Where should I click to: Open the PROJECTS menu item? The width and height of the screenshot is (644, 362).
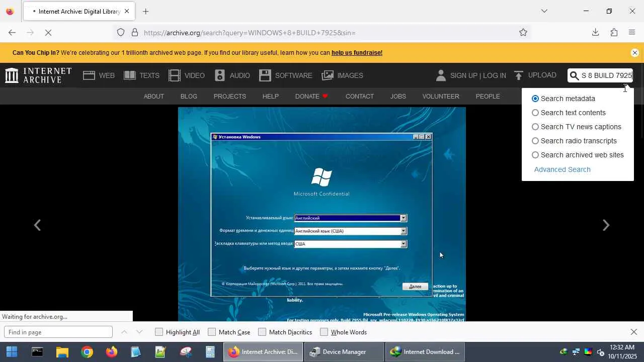pos(230,96)
